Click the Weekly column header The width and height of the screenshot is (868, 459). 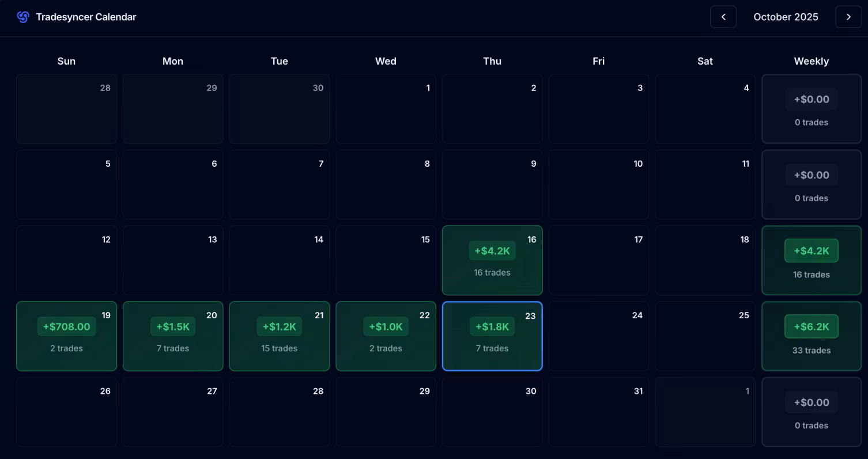(811, 61)
